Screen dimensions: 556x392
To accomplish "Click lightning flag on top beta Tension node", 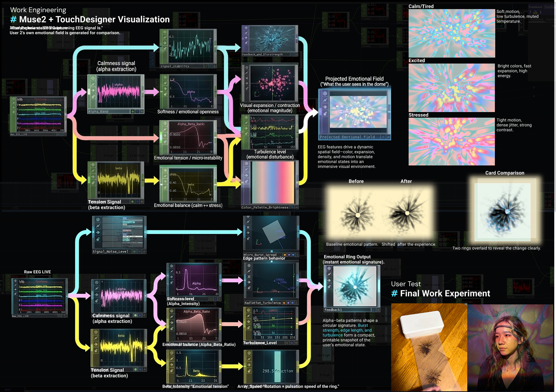I will [x=93, y=170].
